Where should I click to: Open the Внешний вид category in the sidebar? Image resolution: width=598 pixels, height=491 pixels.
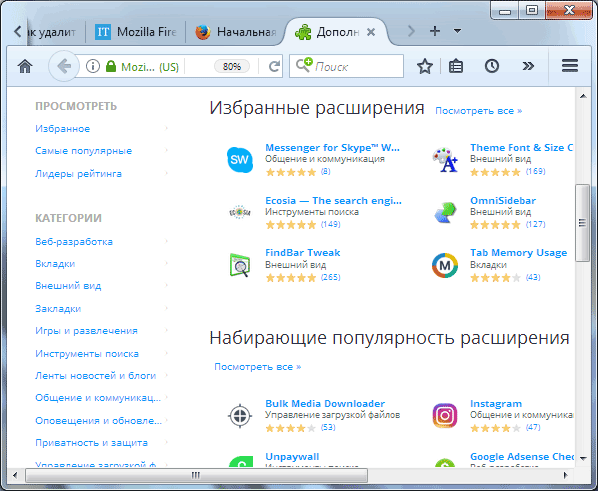point(68,286)
